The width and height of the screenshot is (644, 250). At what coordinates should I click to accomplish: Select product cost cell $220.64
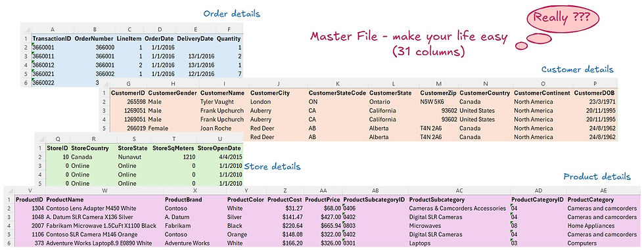(285, 226)
